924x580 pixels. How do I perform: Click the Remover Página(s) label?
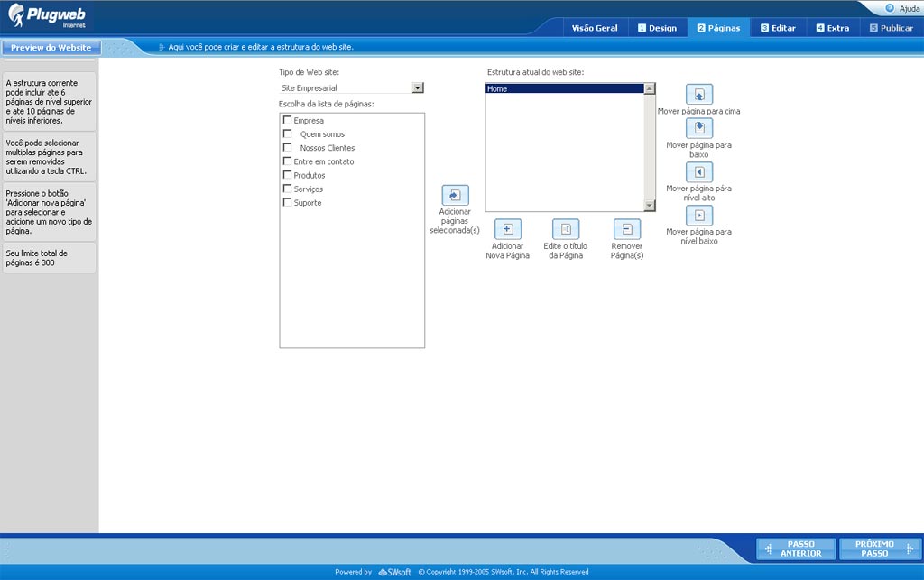coord(627,251)
